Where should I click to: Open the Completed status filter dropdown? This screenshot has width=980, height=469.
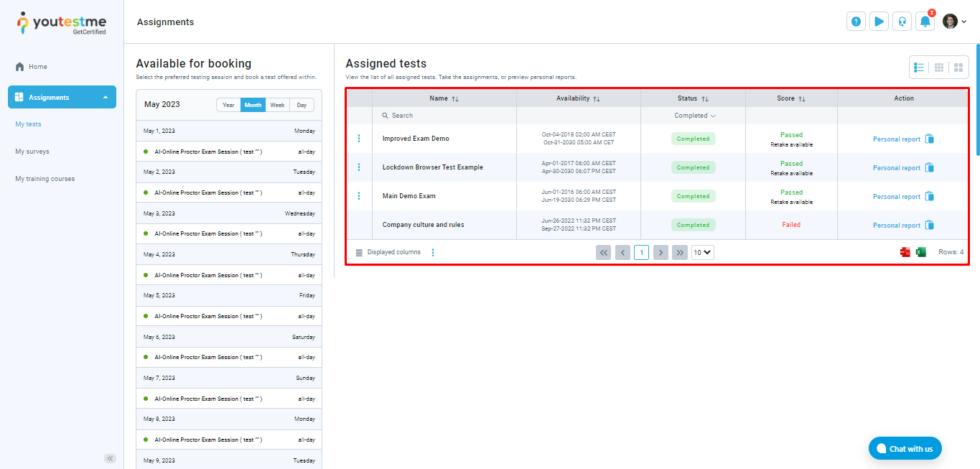pos(694,116)
